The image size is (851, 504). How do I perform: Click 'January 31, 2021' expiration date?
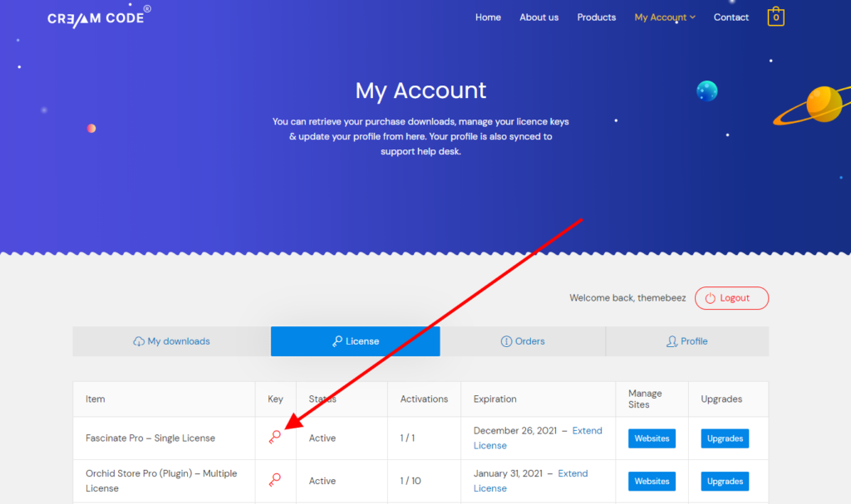tap(508, 473)
